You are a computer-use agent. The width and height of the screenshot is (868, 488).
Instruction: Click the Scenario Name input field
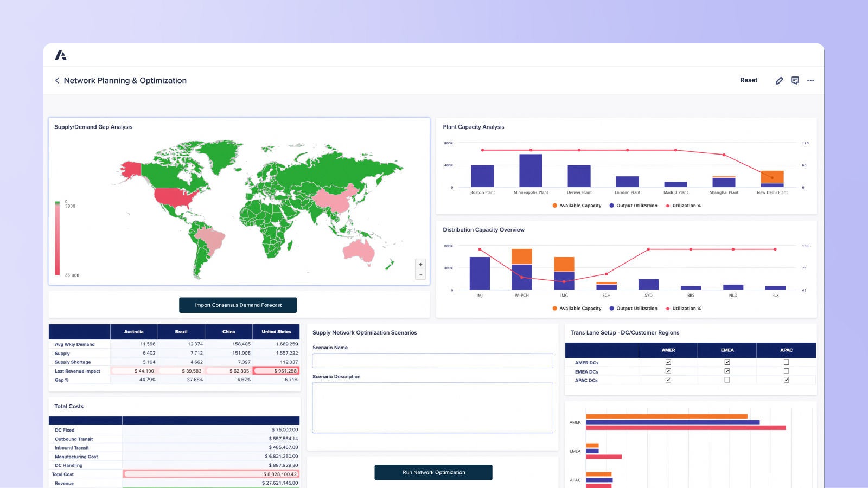point(432,360)
